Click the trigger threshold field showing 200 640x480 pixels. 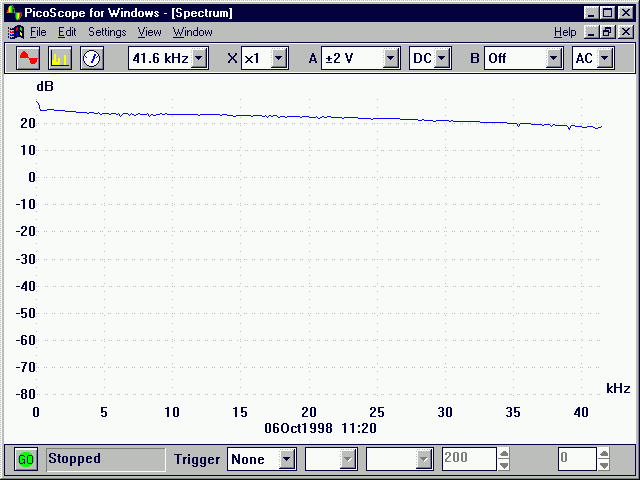469,459
